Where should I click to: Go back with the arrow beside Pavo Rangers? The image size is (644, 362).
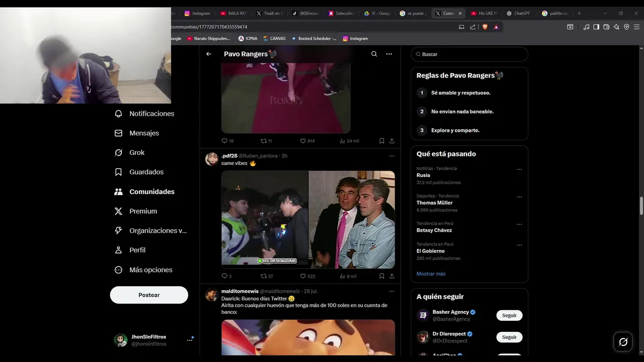point(209,54)
